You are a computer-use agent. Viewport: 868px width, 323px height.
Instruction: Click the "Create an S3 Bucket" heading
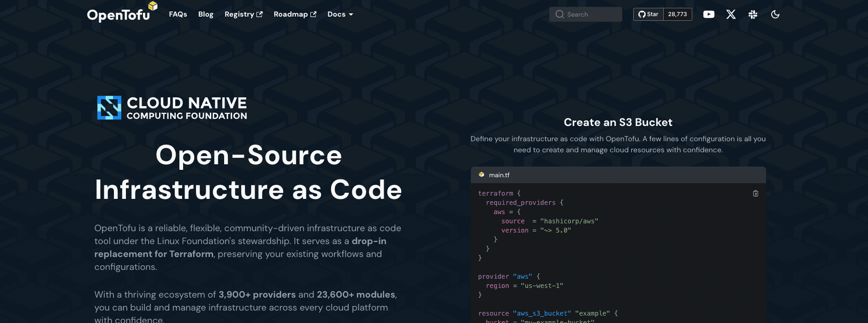(x=618, y=122)
